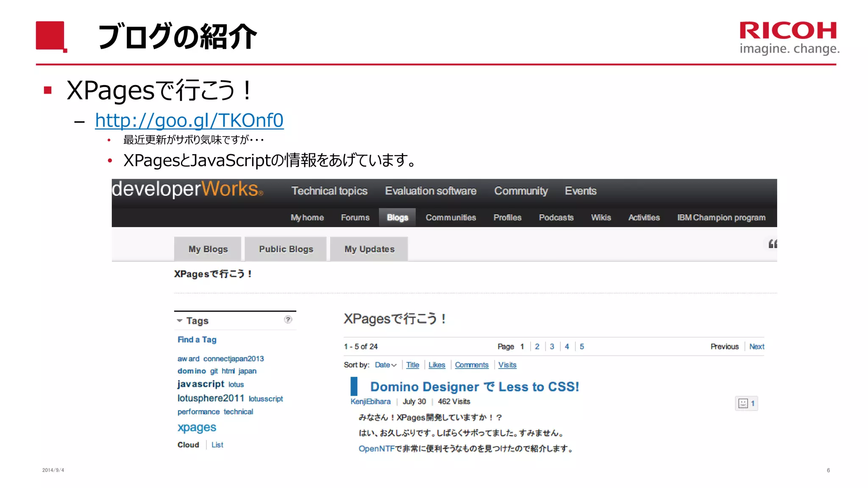
Task: Open the Wikis section
Action: pos(601,218)
